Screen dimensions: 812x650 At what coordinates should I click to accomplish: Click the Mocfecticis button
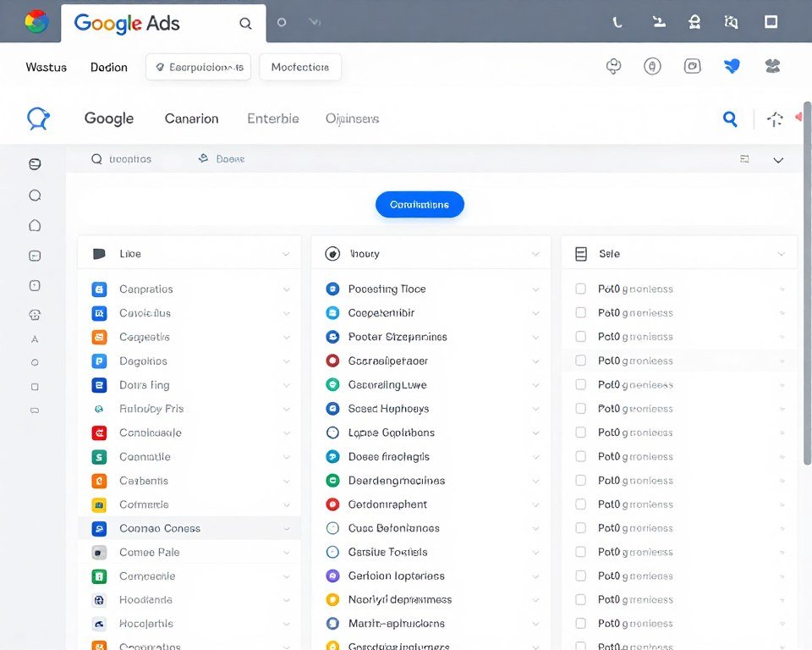[x=300, y=67]
